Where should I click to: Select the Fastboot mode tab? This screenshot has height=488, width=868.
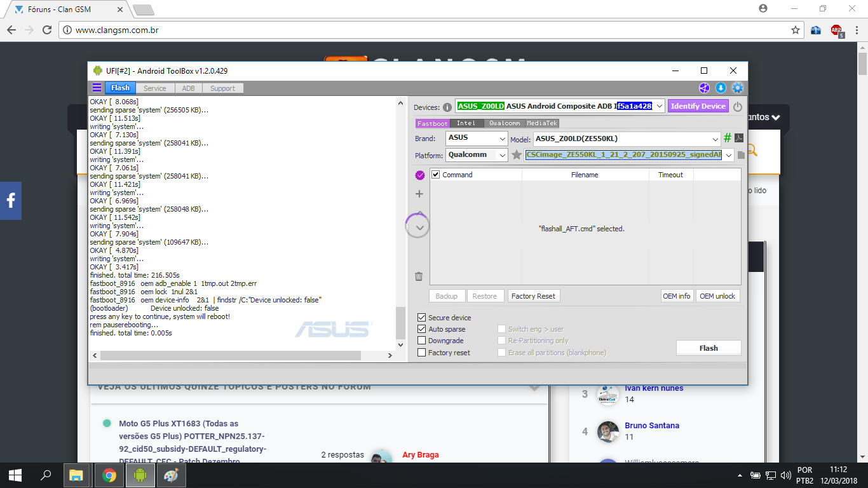[x=432, y=123]
